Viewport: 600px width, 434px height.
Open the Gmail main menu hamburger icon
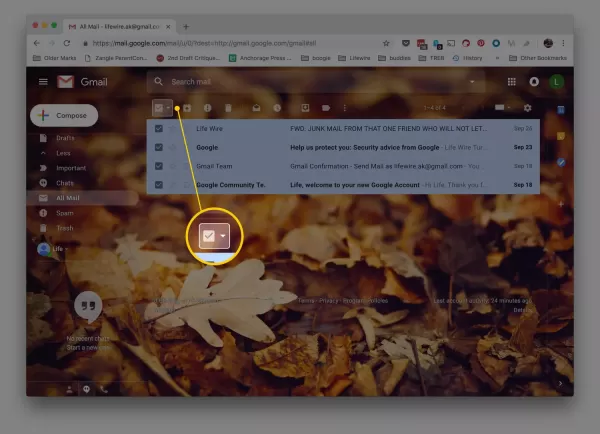[x=43, y=82]
